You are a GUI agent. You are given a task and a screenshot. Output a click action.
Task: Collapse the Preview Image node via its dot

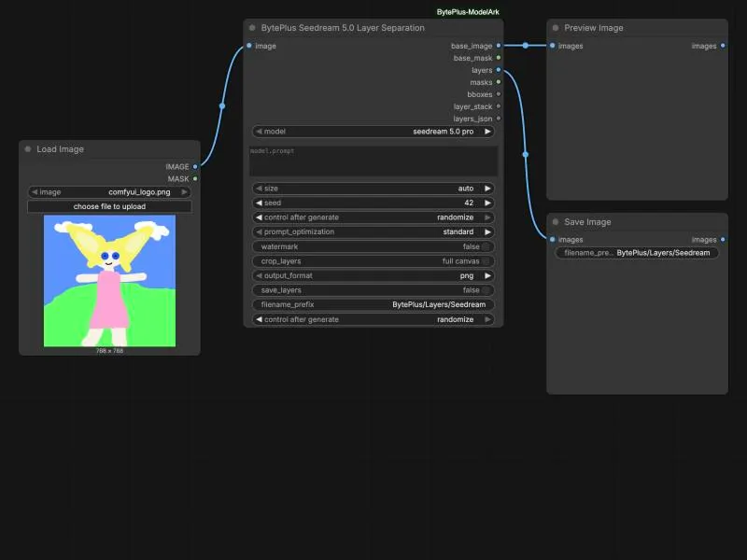[x=556, y=28]
